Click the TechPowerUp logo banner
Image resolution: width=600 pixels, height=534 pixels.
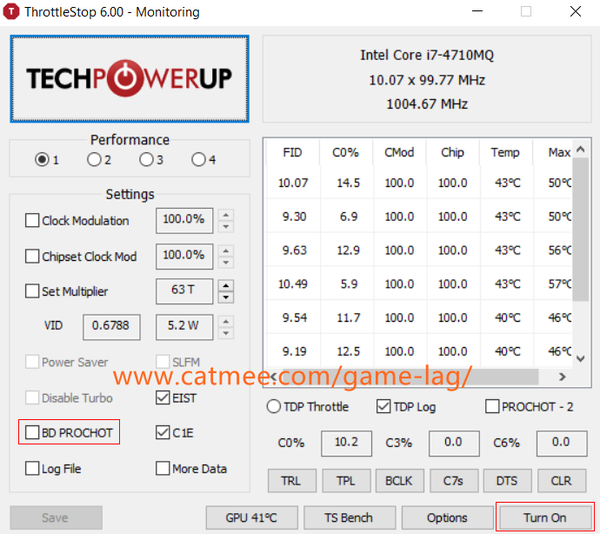point(130,79)
